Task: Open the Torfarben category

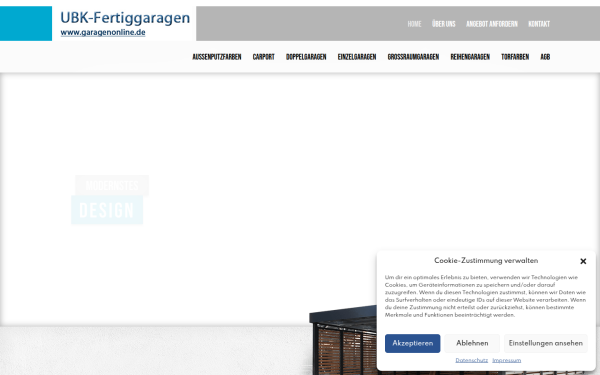Action: coord(515,57)
